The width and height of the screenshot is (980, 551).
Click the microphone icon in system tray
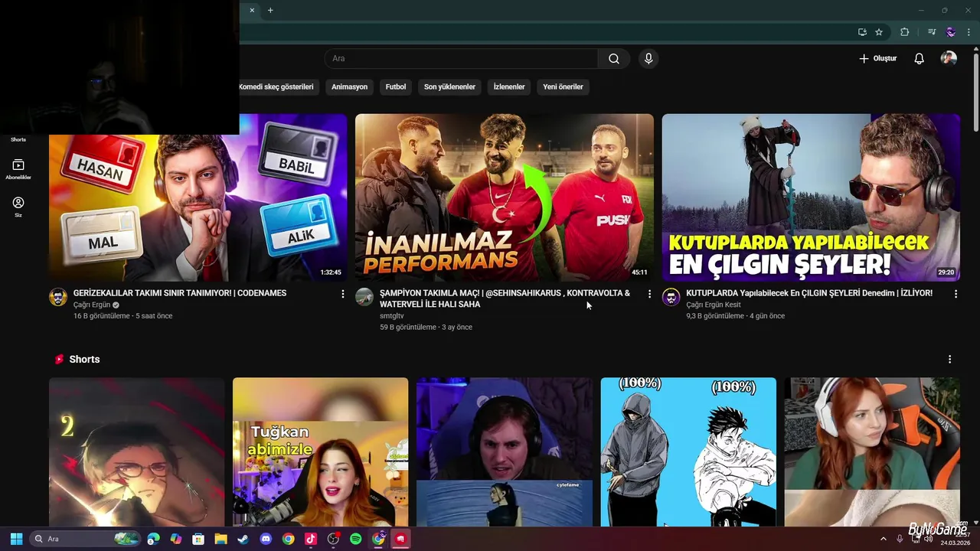[900, 539]
